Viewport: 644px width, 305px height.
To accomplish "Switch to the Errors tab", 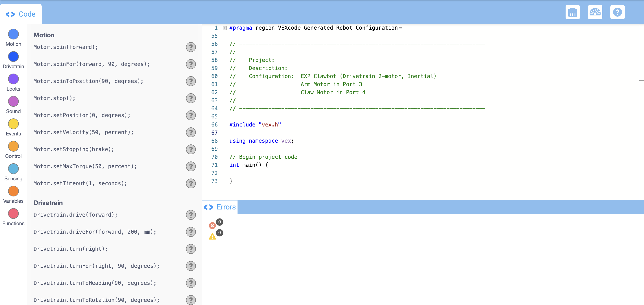I will pyautogui.click(x=219, y=207).
